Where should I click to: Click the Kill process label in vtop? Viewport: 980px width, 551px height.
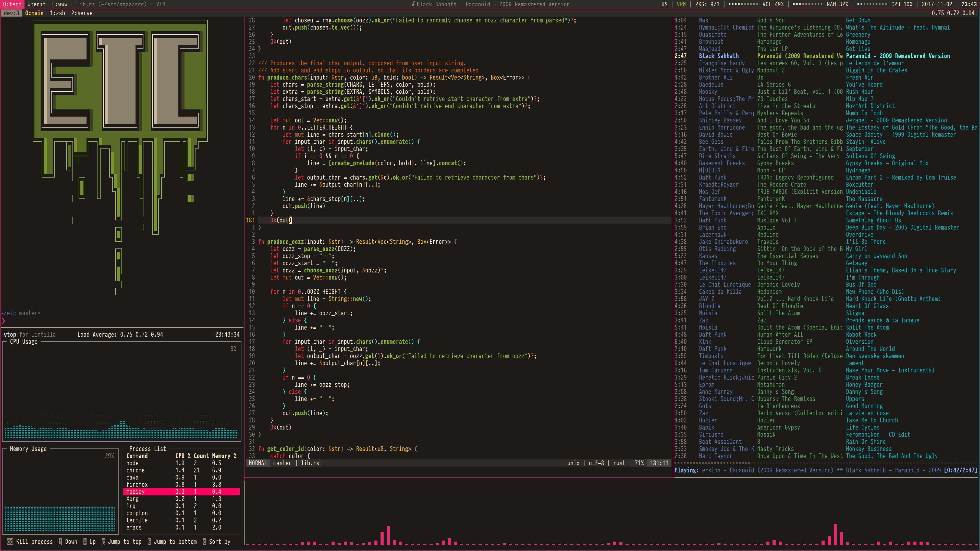tap(34, 542)
